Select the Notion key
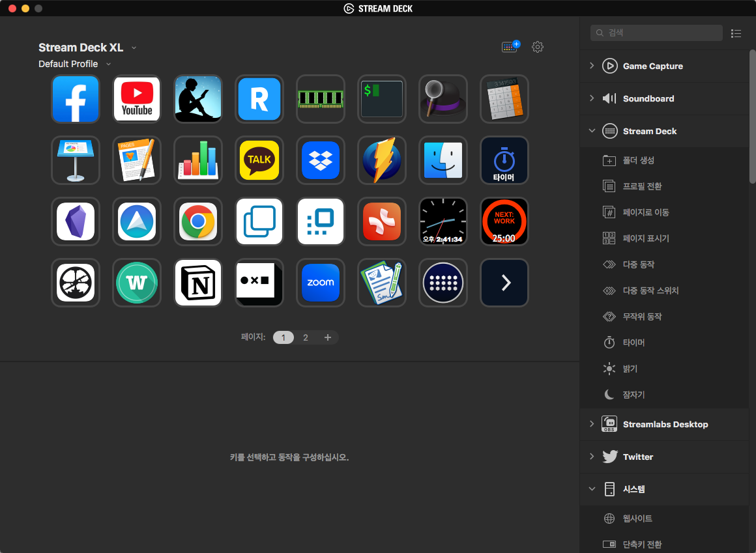The height and width of the screenshot is (553, 756). coord(198,283)
